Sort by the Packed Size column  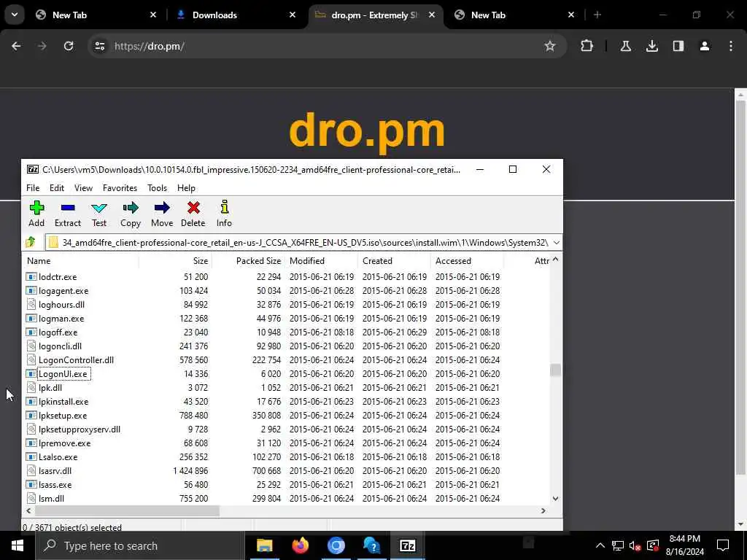click(x=248, y=261)
